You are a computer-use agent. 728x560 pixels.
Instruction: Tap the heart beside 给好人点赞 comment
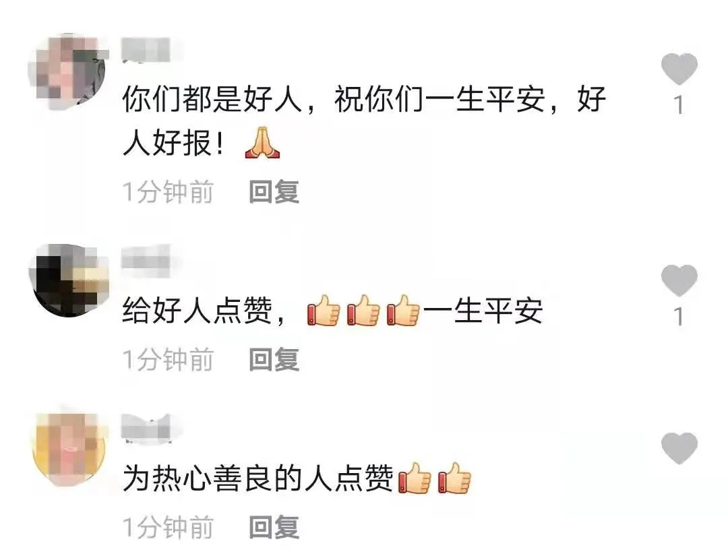tap(679, 280)
